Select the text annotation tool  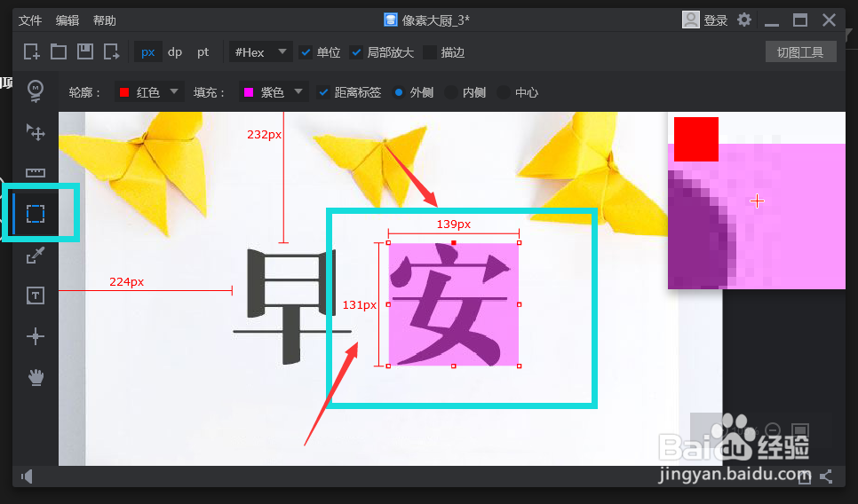[x=36, y=295]
